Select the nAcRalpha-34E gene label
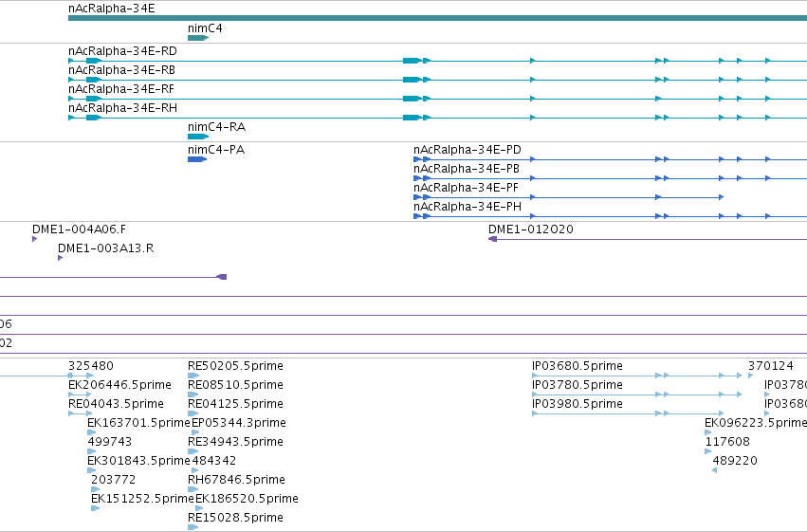The height and width of the screenshot is (532, 807). [112, 9]
